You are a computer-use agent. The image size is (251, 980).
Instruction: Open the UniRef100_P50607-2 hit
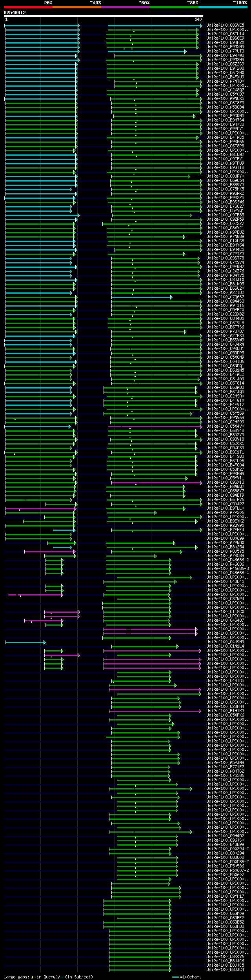click(x=227, y=871)
